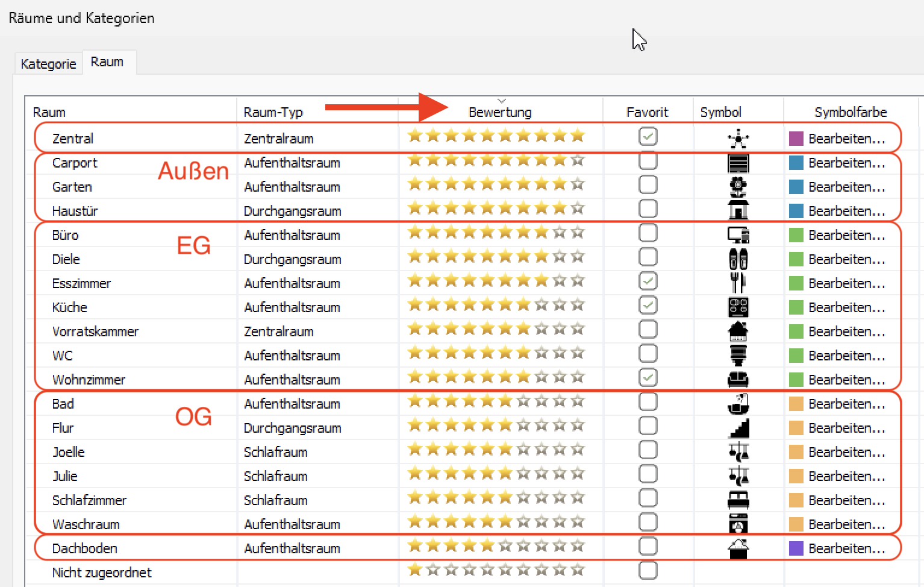Viewport: 924px width, 587px height.
Task: Click Aufenthaltsraum type in WC row
Action: tap(292, 356)
